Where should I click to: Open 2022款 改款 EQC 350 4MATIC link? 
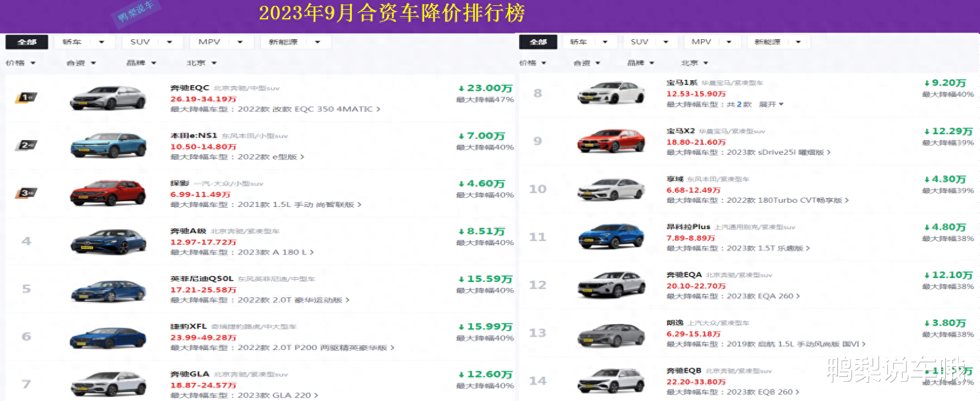pyautogui.click(x=309, y=109)
